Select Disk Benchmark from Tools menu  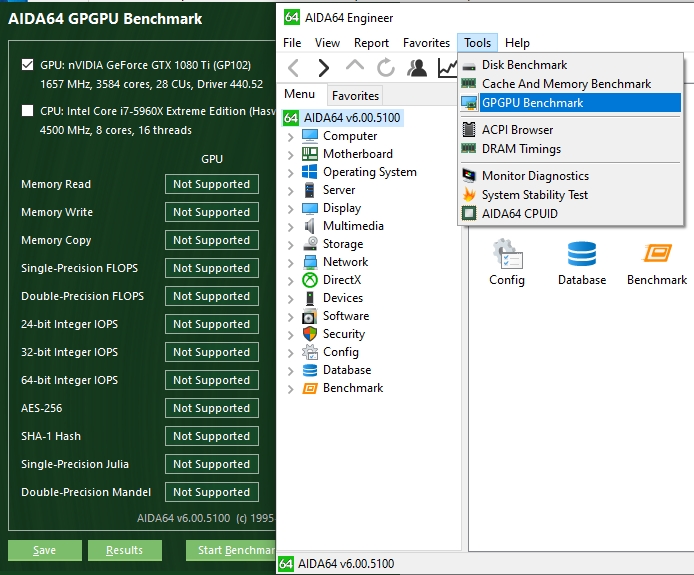click(x=571, y=65)
